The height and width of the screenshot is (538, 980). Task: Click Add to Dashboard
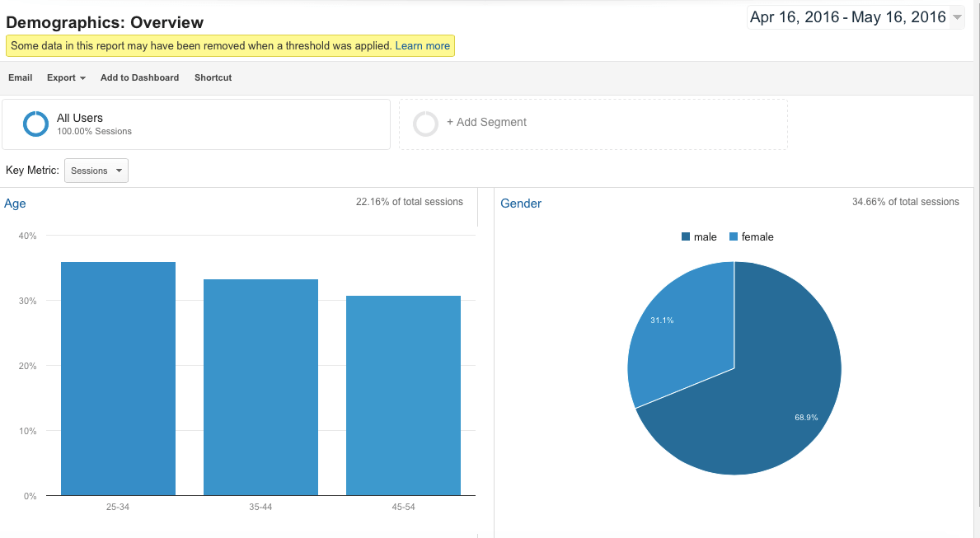[139, 77]
